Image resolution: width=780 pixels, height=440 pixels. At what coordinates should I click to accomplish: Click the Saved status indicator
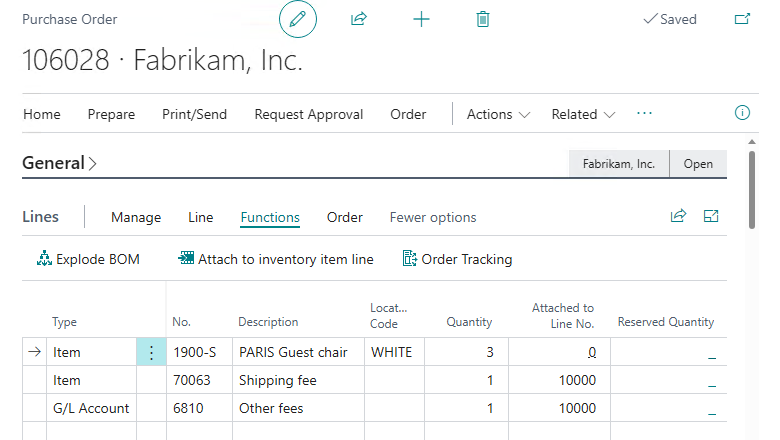pos(670,19)
